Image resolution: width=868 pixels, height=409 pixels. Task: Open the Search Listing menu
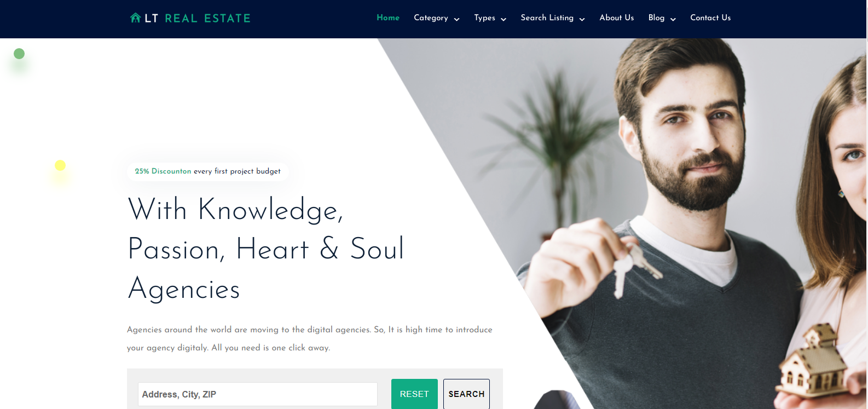547,18
